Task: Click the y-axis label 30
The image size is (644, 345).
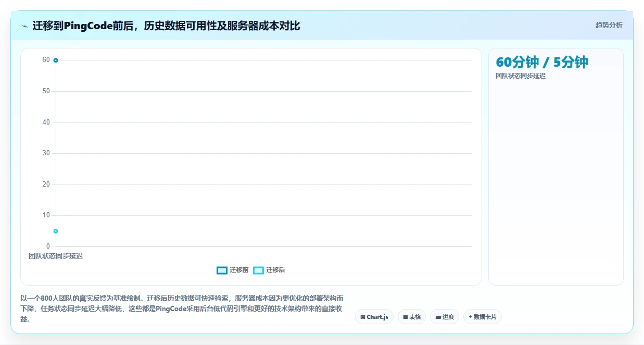Action: 46,153
